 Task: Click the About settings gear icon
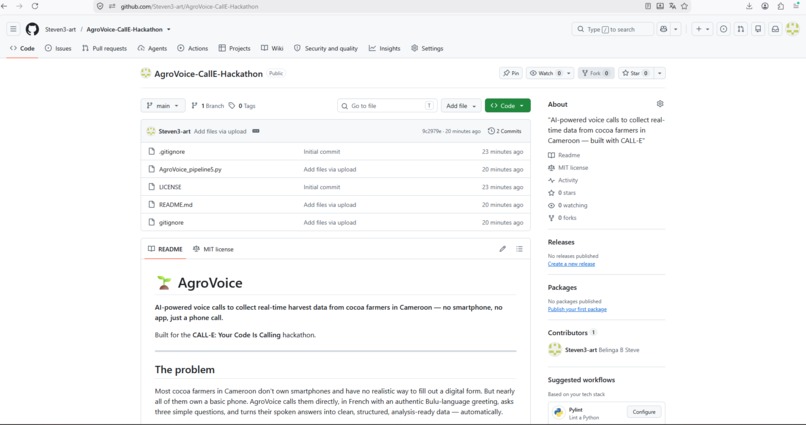pos(660,104)
